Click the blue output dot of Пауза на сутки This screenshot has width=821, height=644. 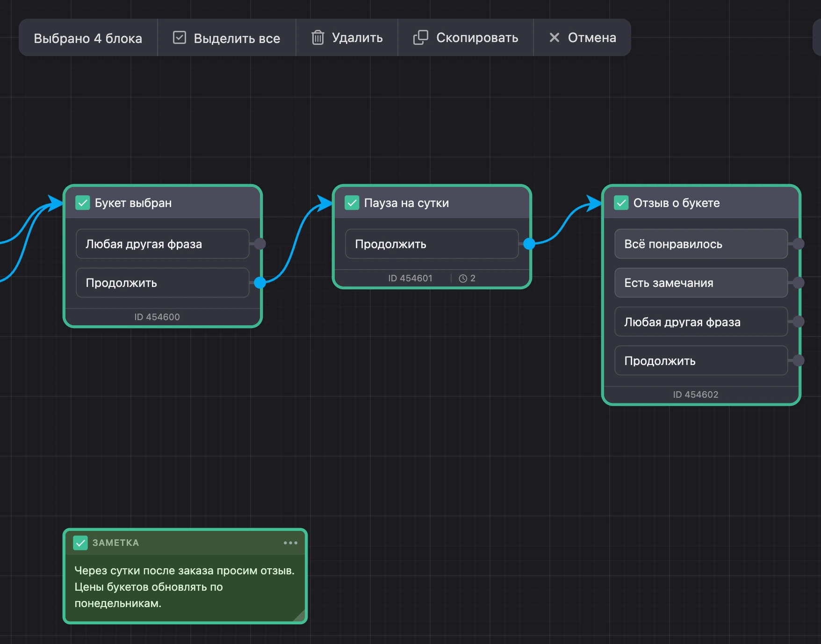529,243
